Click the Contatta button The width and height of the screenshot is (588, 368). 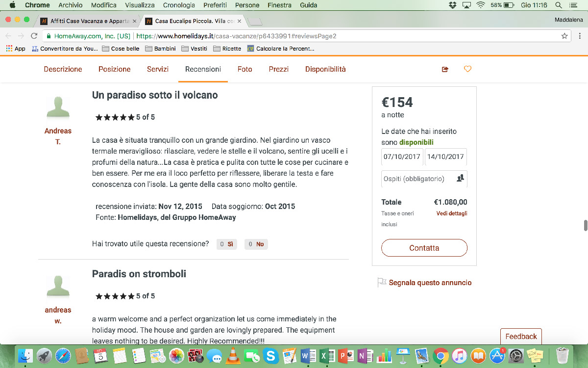coord(424,248)
